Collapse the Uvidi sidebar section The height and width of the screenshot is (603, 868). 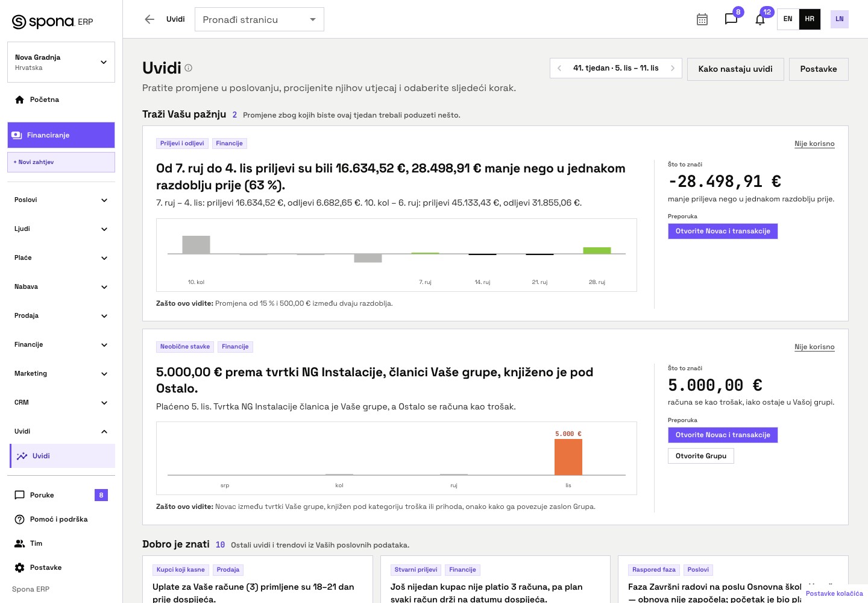pyautogui.click(x=61, y=431)
